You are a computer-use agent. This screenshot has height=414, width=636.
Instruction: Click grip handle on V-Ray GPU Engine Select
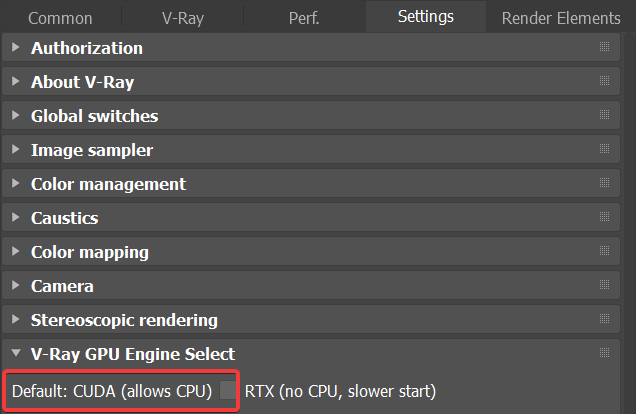click(x=604, y=353)
